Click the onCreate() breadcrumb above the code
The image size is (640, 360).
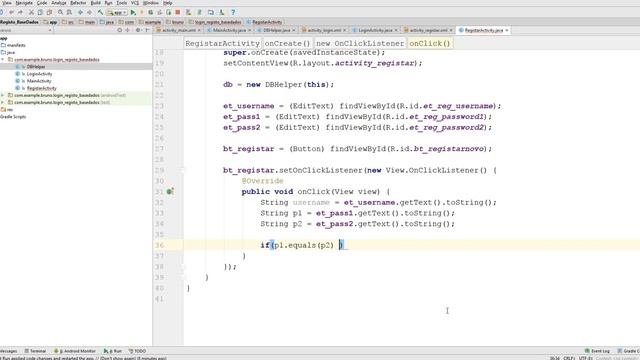287,43
